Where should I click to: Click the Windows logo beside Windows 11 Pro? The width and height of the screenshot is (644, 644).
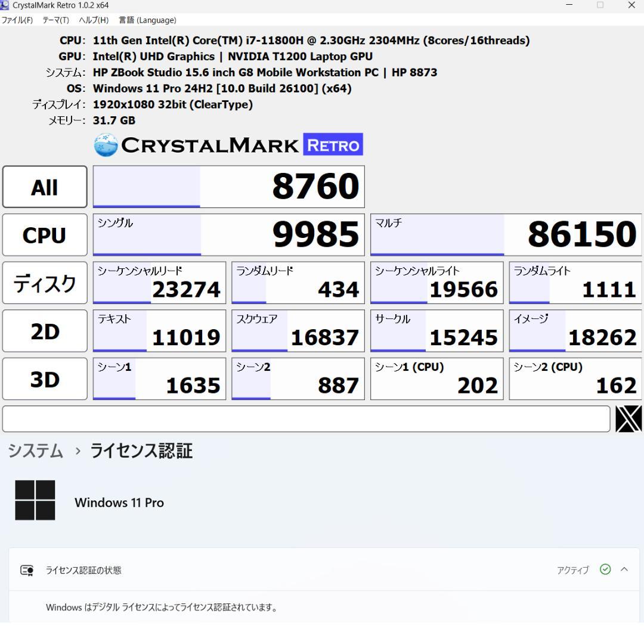[35, 500]
